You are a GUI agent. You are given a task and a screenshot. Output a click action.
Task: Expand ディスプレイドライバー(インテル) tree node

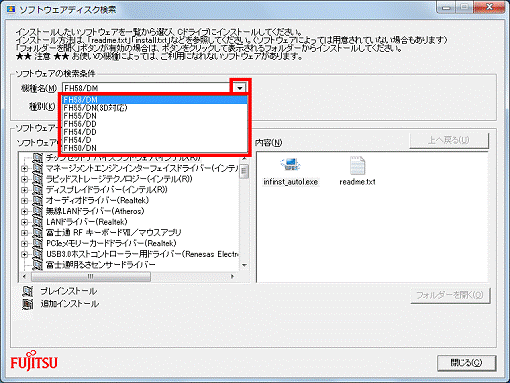(24, 190)
